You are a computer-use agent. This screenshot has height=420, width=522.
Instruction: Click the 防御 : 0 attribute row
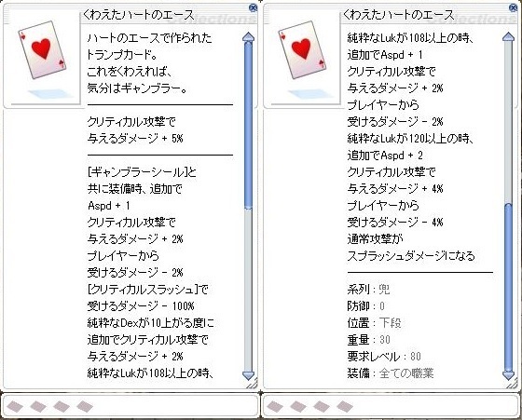coord(365,306)
